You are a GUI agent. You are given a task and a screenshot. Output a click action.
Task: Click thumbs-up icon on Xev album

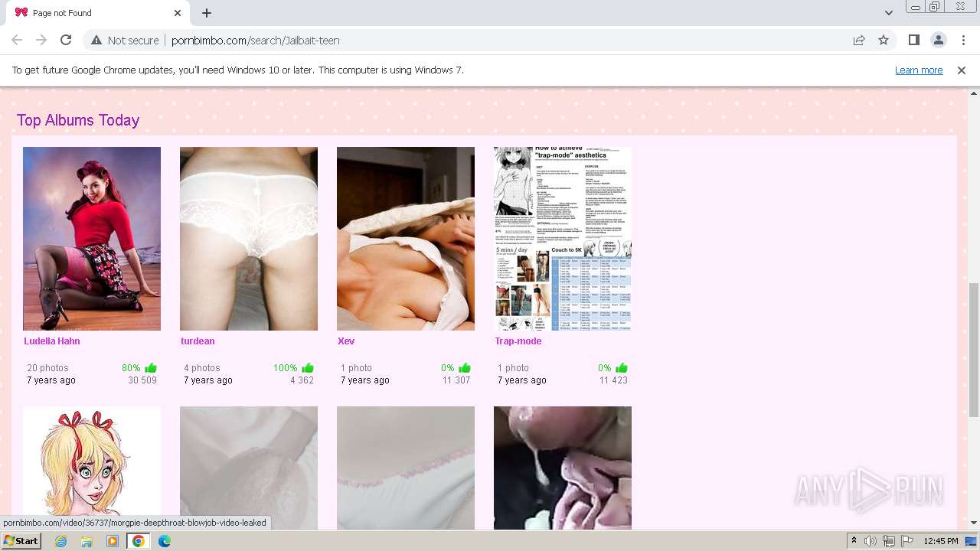tap(465, 368)
